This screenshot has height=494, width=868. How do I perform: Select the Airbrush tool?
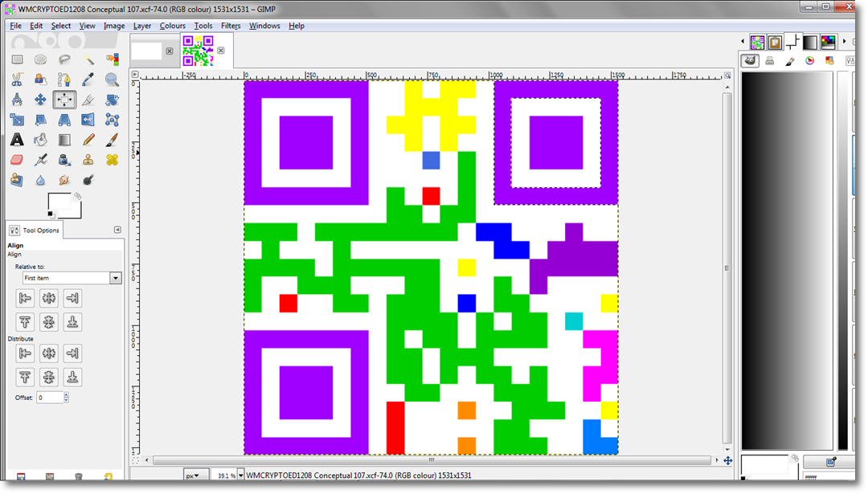point(40,160)
